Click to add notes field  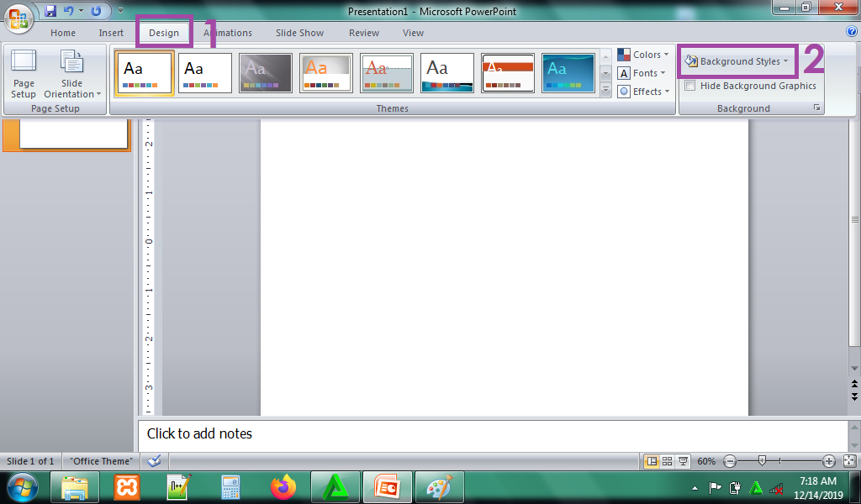(492, 434)
